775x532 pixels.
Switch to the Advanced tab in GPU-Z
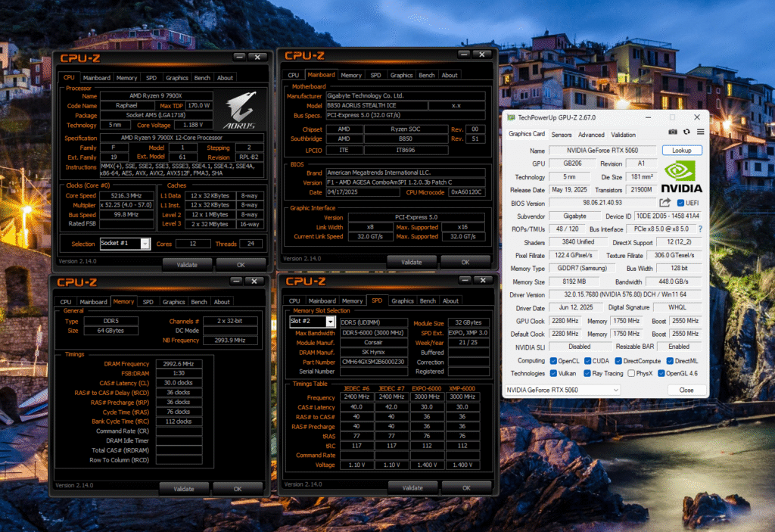pyautogui.click(x=591, y=134)
